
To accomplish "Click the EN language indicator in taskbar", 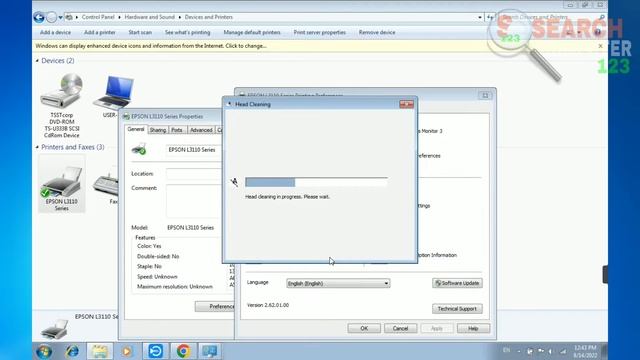I will (x=507, y=350).
